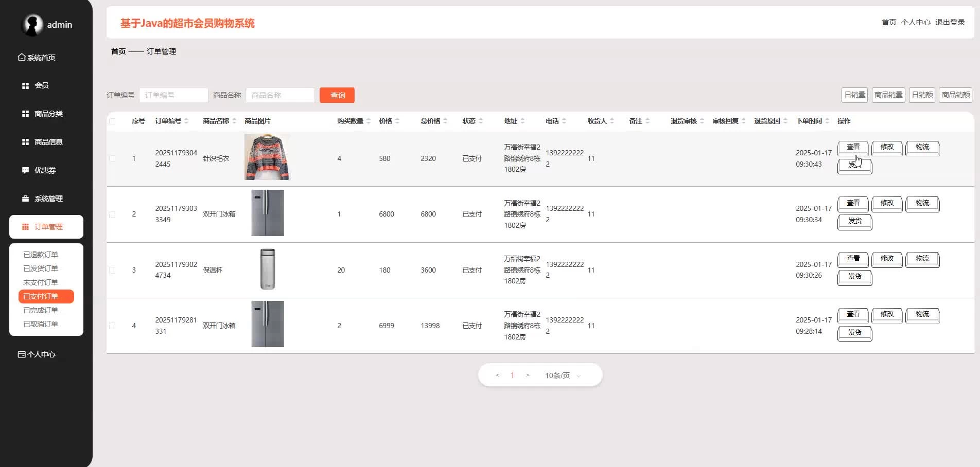Click the admin avatar icon
Viewport: 980px width, 467px height.
pos(32,25)
